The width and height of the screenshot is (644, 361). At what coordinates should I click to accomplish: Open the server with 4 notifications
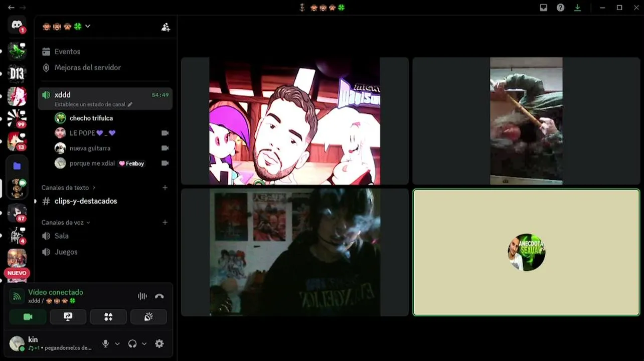pos(17,235)
